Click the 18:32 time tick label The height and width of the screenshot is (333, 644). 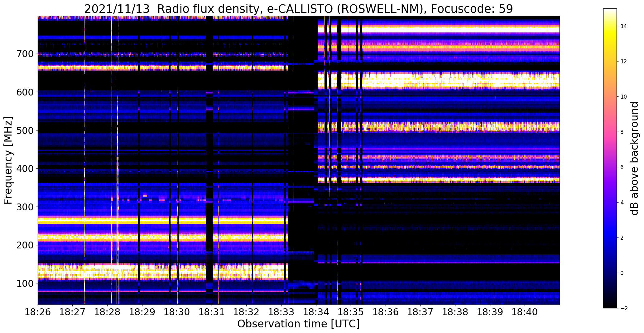246,312
